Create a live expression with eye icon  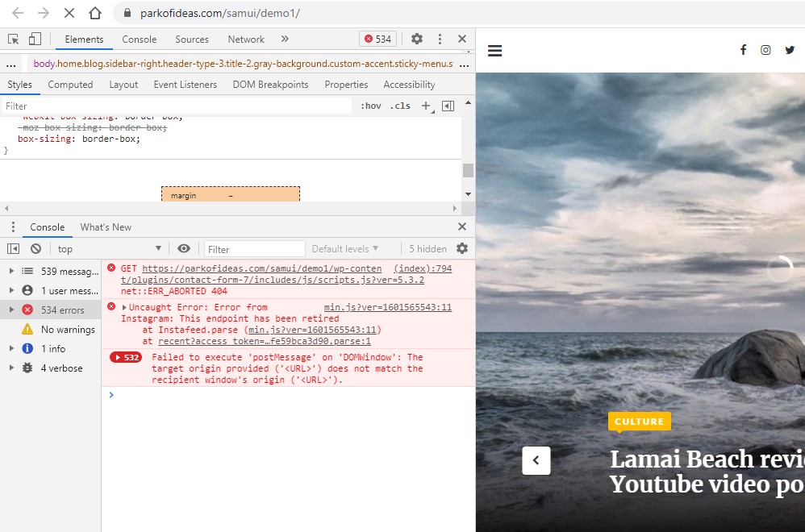point(184,249)
